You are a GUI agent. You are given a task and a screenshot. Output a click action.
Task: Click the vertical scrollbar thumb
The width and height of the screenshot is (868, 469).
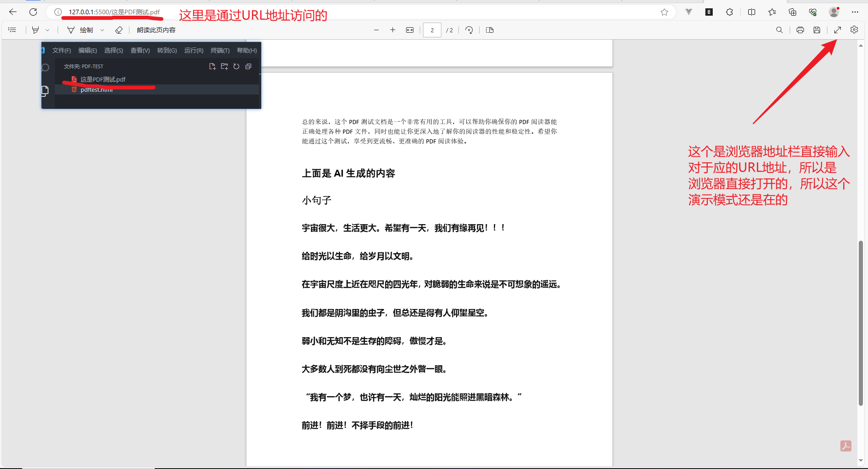click(861, 323)
